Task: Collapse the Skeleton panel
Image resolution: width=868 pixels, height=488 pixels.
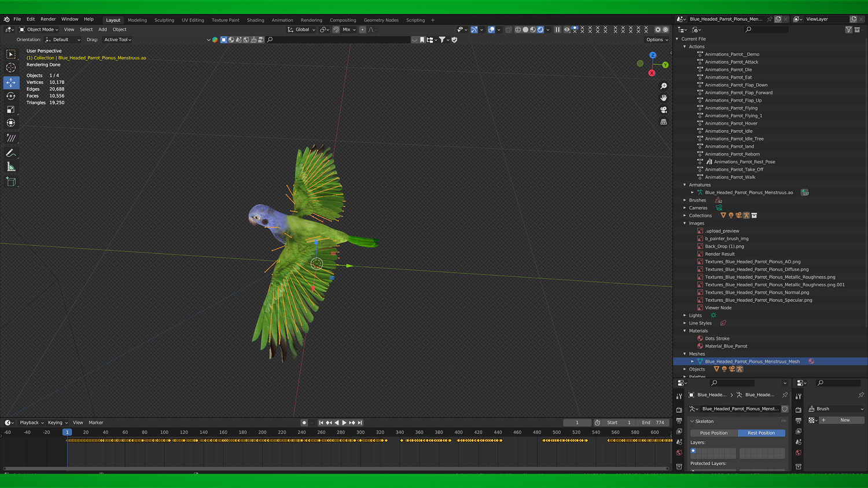Action: coord(692,422)
